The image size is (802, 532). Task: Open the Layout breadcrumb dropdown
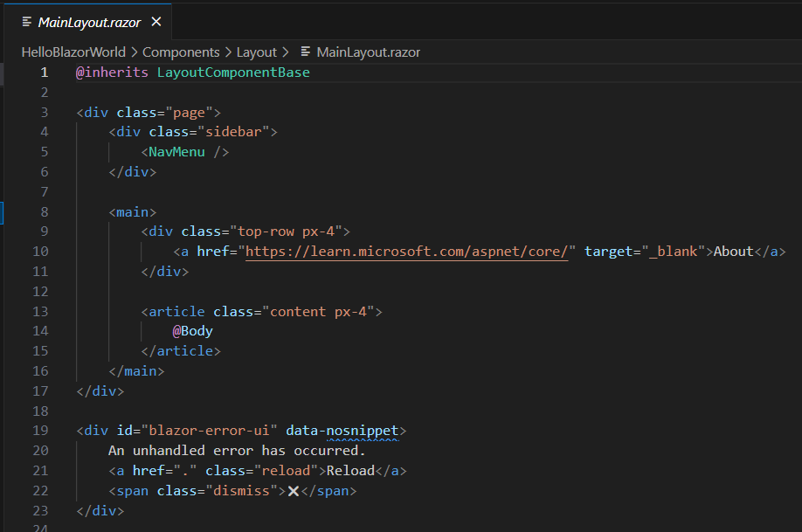point(256,52)
